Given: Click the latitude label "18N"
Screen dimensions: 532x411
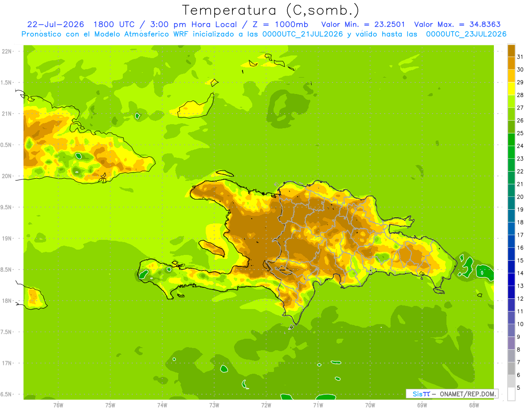Looking at the screenshot, I should point(7,301).
